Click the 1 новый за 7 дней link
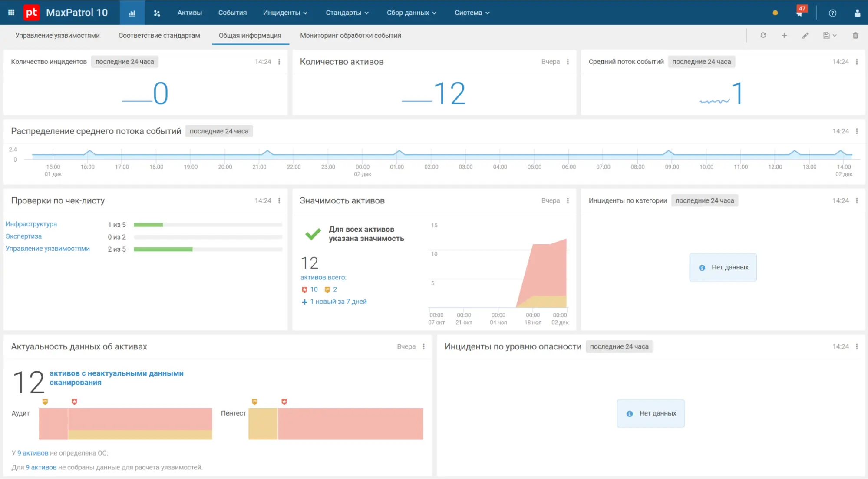Viewport: 868px width, 479px height. click(338, 302)
